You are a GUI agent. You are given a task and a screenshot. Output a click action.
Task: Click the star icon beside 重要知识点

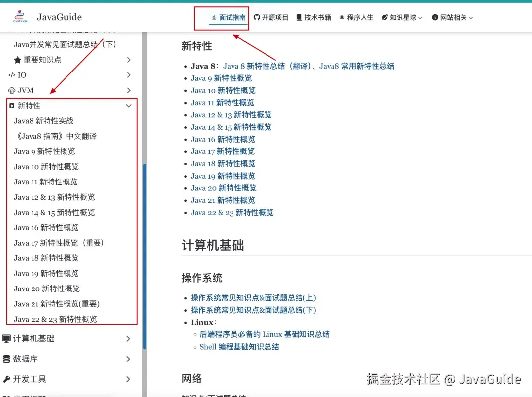pos(18,60)
